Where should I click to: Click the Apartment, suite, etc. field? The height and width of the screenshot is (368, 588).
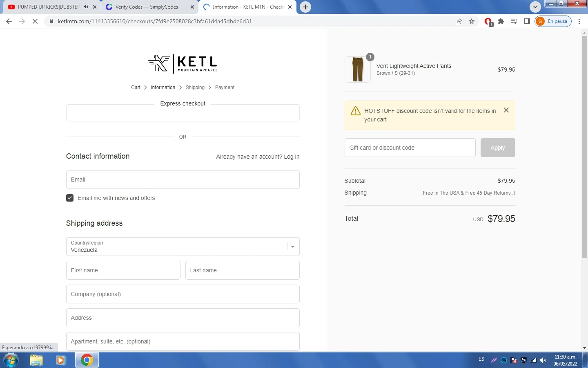(183, 341)
